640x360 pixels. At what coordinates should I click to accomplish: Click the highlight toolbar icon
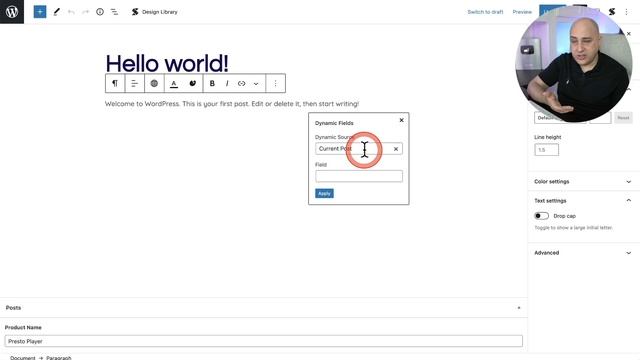point(193,83)
